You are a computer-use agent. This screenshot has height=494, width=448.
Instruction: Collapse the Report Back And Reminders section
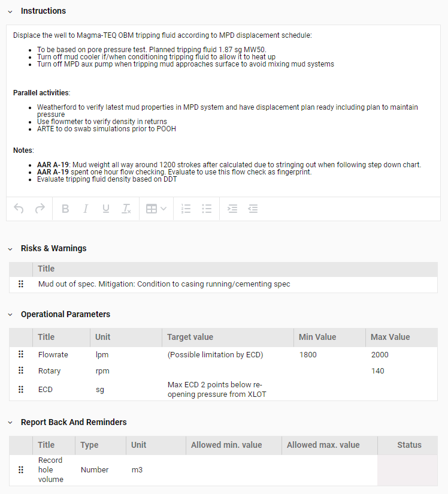10,423
